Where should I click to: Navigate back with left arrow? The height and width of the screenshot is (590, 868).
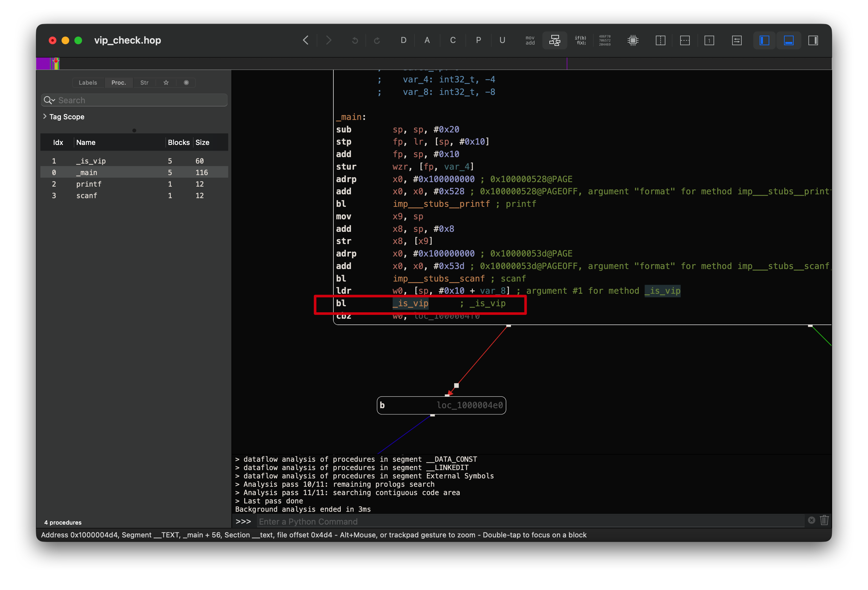click(x=305, y=40)
